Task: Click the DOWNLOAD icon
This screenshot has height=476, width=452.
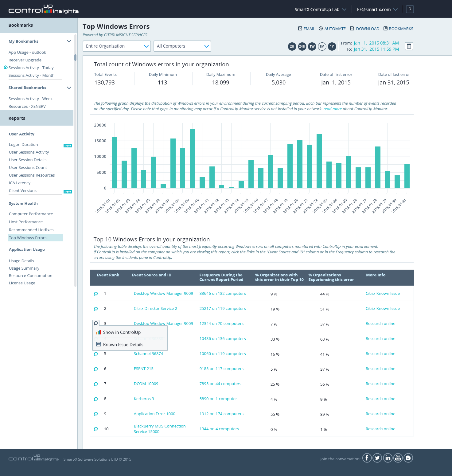Action: 352,29
